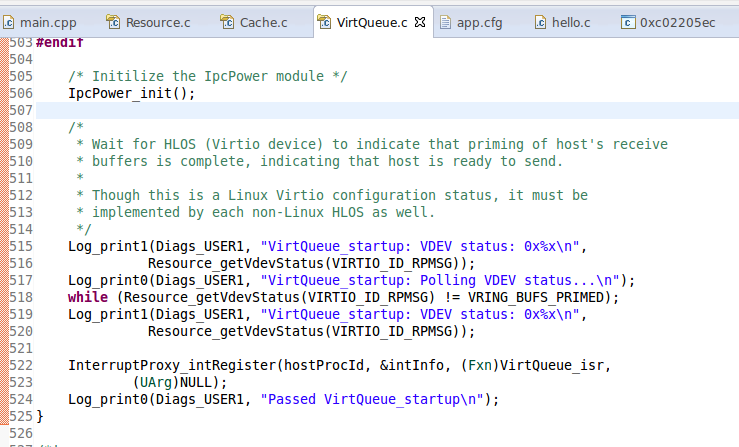Click the #endif directive on line 503

point(60,42)
